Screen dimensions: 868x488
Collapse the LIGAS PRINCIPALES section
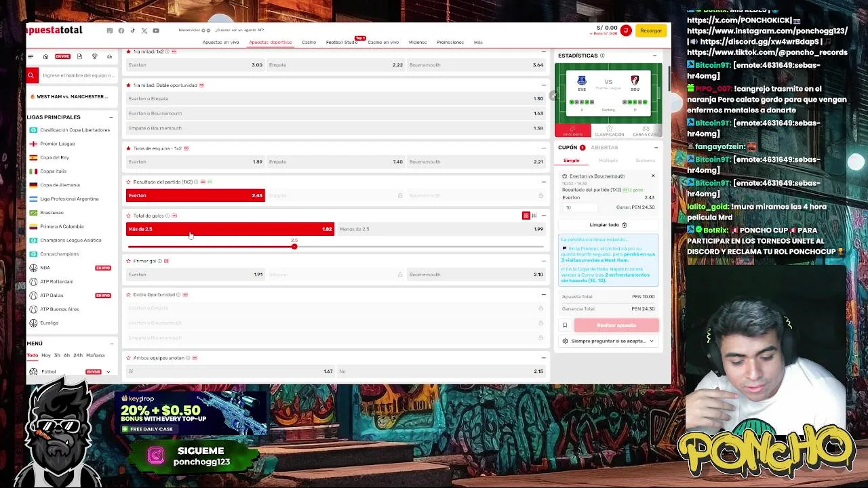tap(111, 117)
